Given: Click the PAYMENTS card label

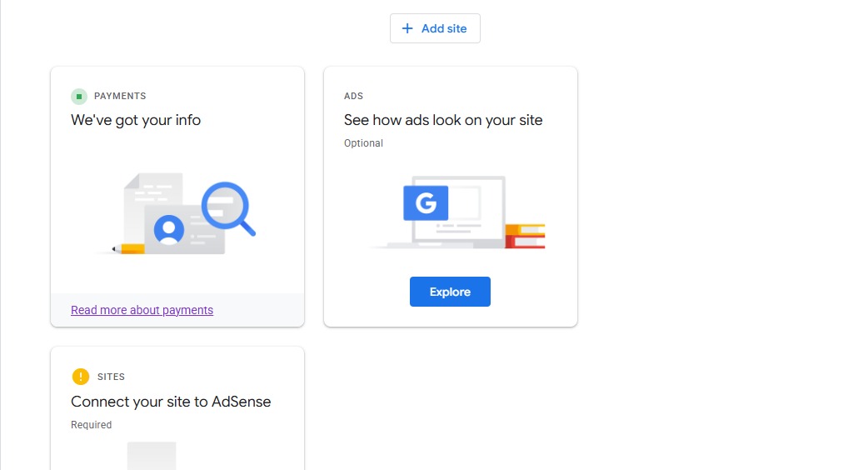Looking at the screenshot, I should point(120,97).
